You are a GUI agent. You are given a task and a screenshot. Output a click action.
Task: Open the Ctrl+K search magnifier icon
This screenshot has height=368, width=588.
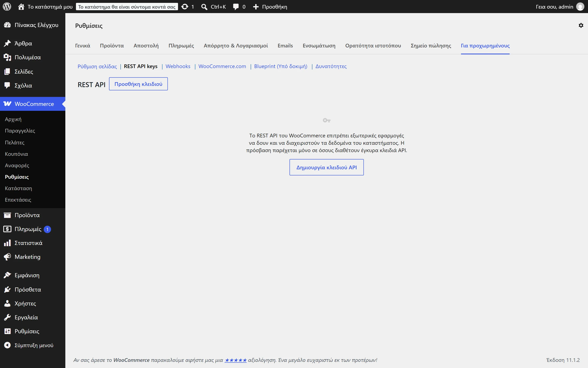204,7
